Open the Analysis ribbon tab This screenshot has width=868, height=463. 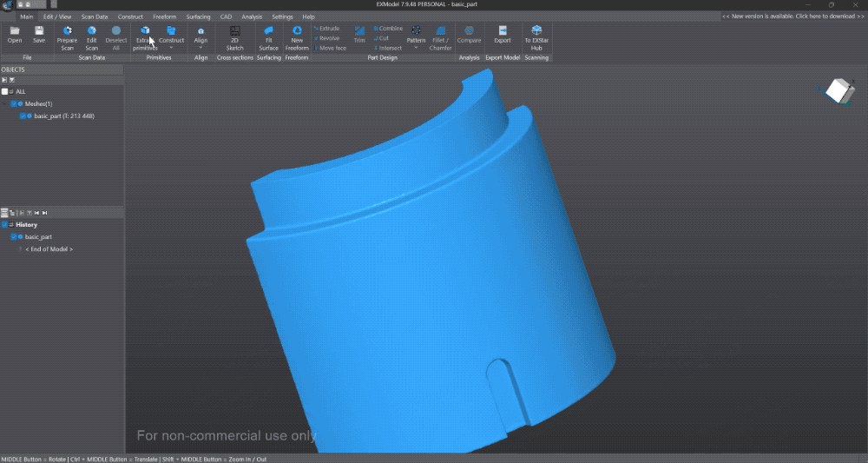pos(252,17)
